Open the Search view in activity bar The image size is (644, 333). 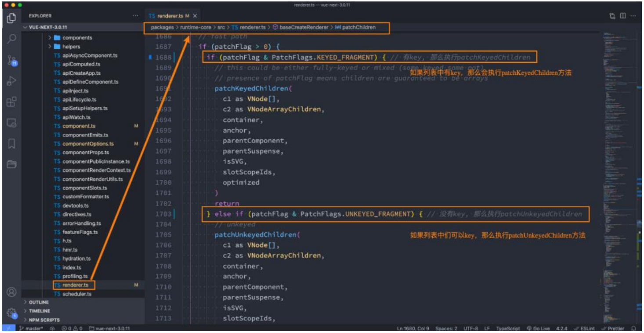pyautogui.click(x=12, y=39)
